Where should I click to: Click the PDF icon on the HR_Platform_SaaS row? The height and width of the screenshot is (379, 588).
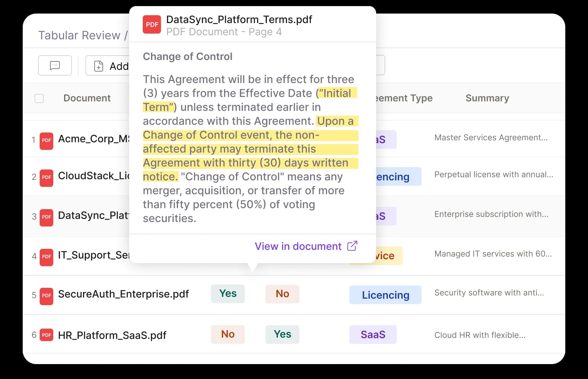point(46,335)
